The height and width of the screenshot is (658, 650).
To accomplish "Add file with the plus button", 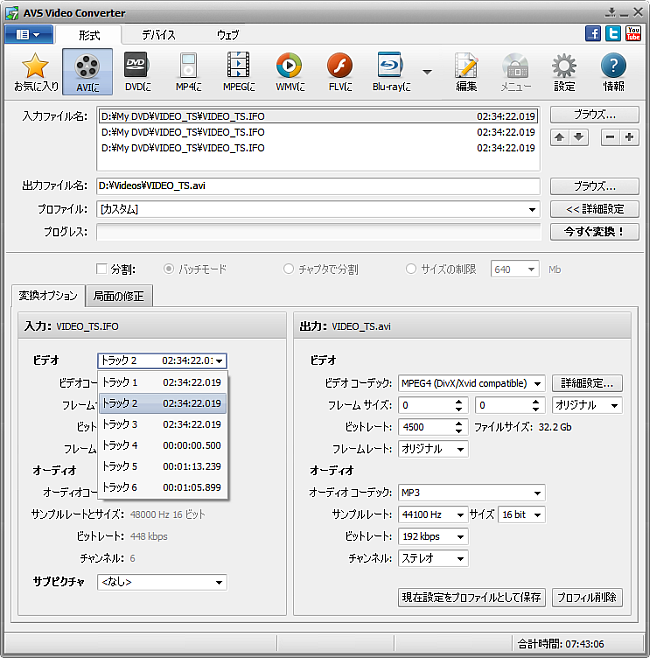I will [629, 137].
